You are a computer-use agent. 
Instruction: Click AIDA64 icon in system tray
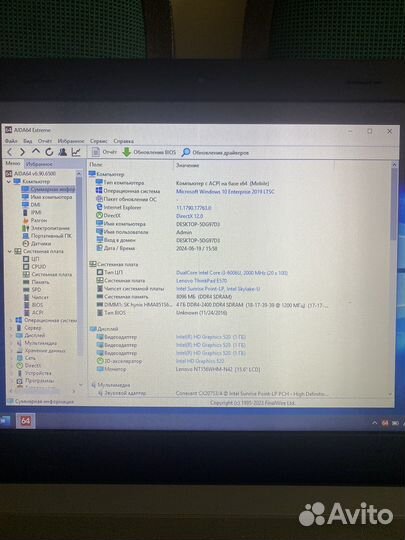[x=385, y=423]
